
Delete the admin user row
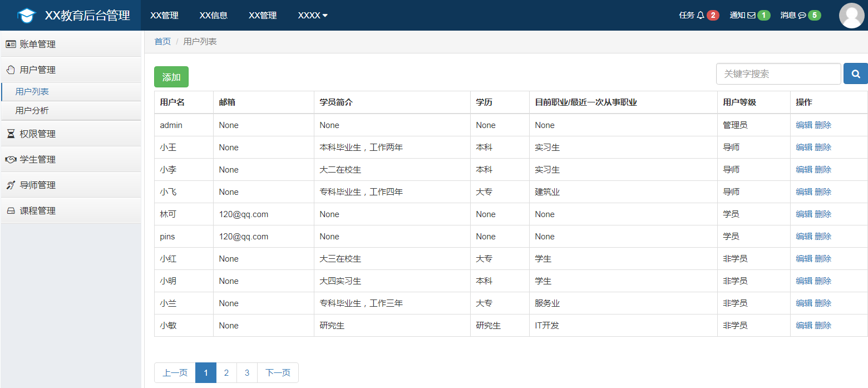coord(823,125)
